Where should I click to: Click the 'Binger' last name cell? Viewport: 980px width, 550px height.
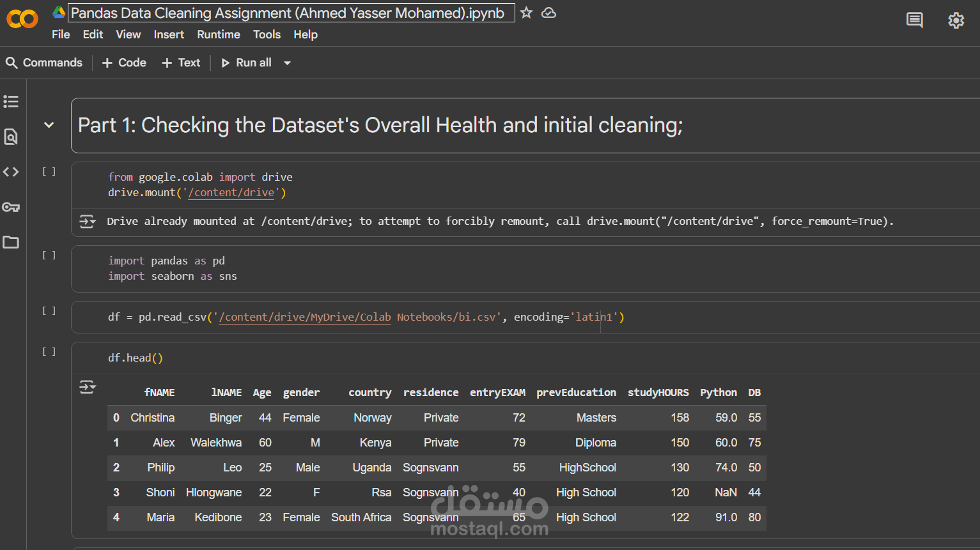[x=226, y=418]
